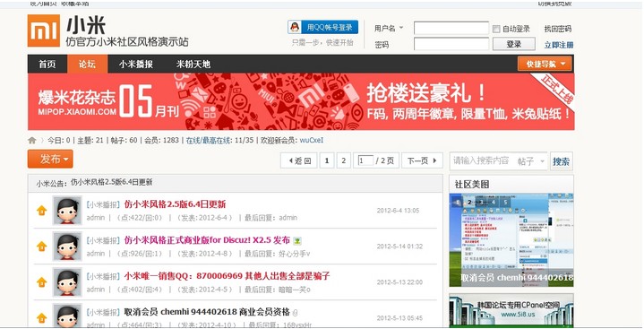Open the 小米播报 nav tab
644x329 pixels.
(x=136, y=65)
